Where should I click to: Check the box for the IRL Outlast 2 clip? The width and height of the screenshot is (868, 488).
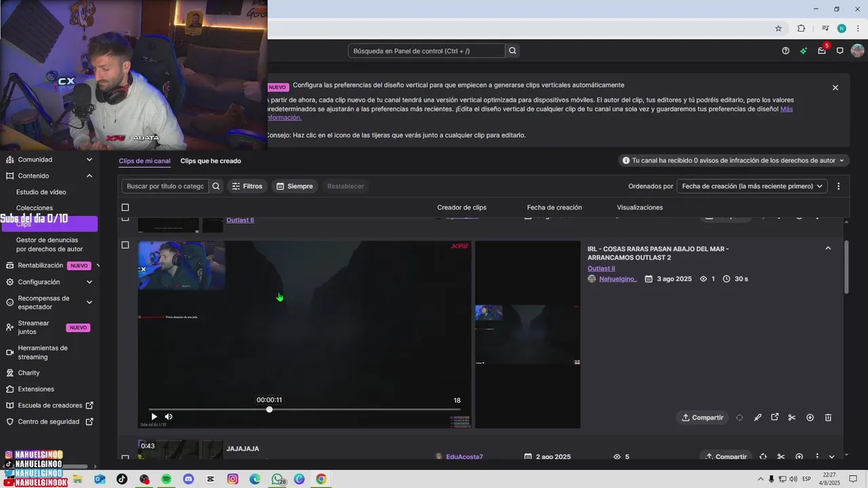125,245
